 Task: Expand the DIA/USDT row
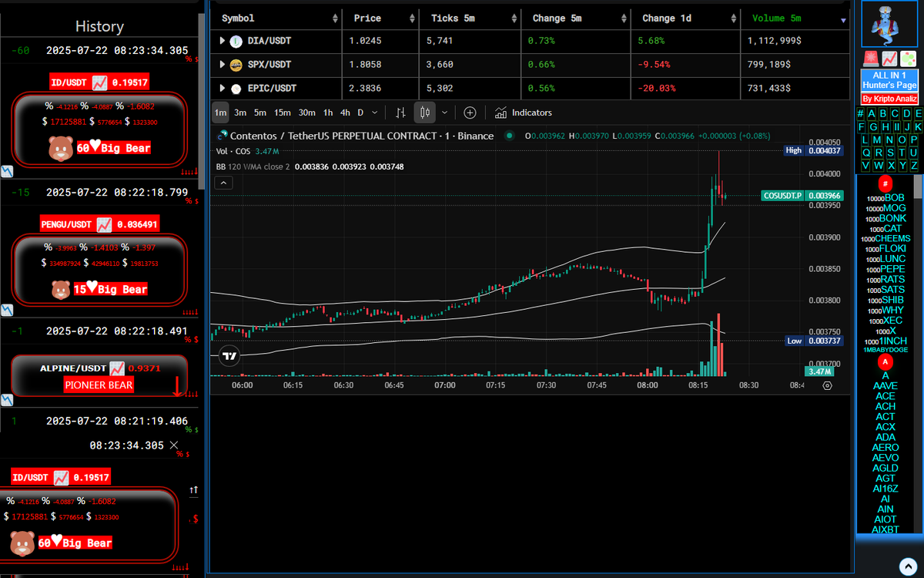click(x=223, y=40)
